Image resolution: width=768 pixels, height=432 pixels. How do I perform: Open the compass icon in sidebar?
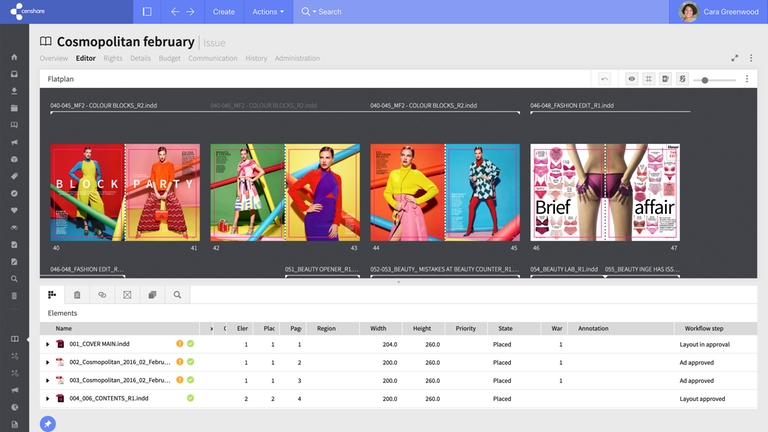point(14,193)
